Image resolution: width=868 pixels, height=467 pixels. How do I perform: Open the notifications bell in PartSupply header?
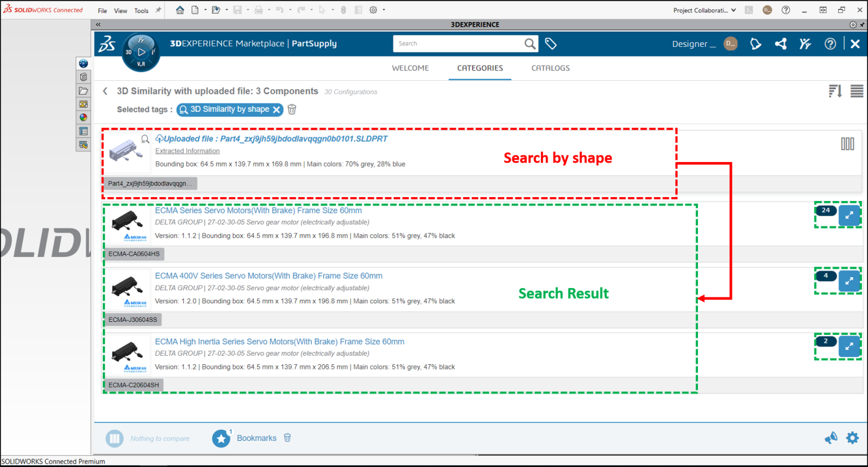(756, 43)
